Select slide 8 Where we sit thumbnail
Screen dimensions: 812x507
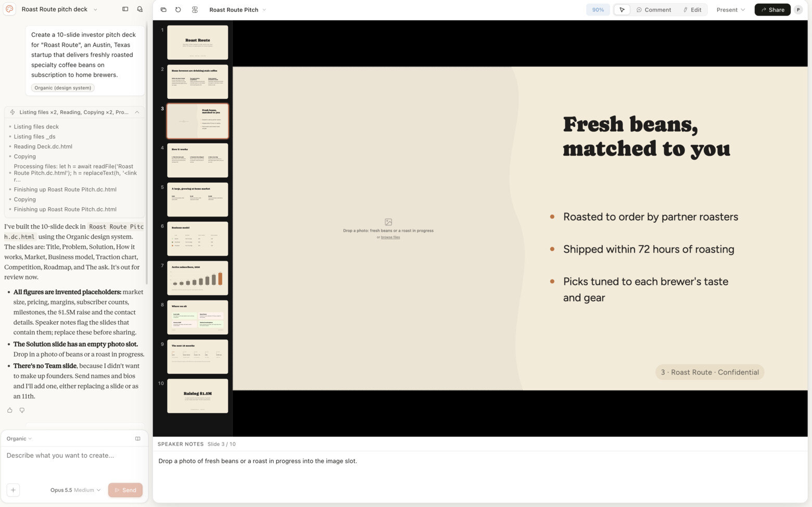pyautogui.click(x=197, y=318)
